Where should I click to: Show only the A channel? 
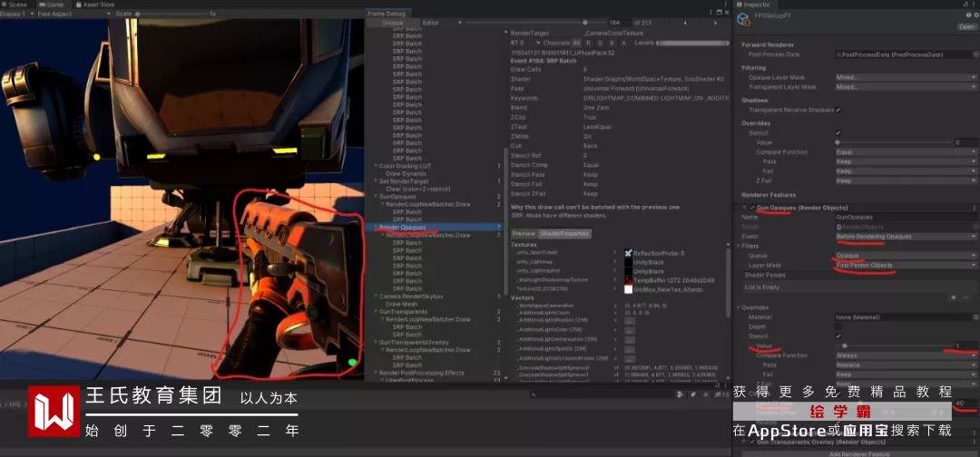(x=623, y=44)
